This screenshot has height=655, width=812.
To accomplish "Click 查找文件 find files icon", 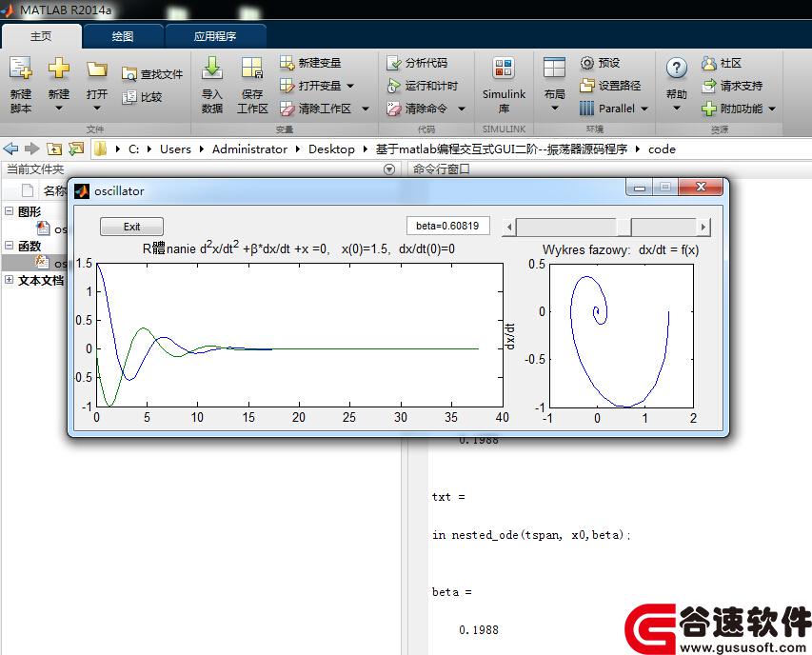I will click(129, 74).
